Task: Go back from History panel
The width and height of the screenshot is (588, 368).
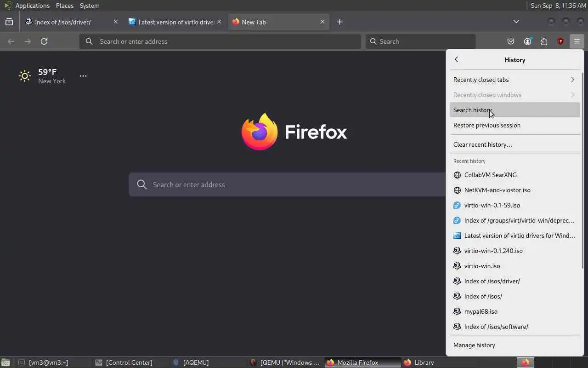Action: pos(456,59)
